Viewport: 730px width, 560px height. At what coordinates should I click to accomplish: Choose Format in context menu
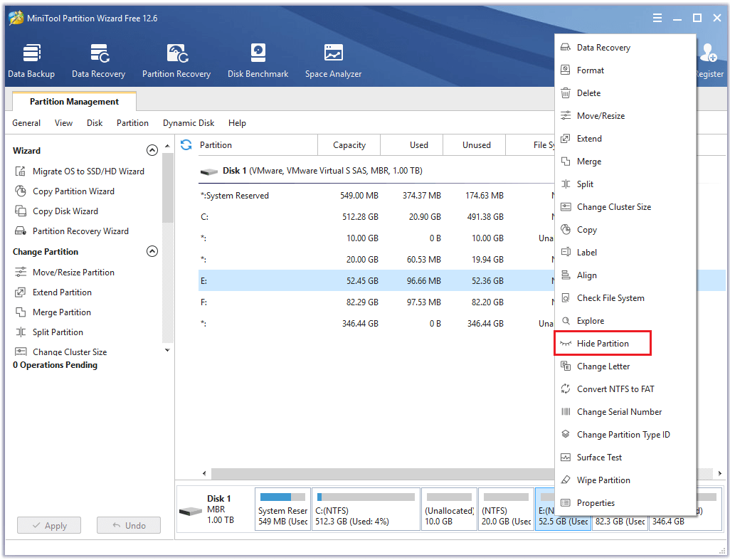(x=625, y=70)
